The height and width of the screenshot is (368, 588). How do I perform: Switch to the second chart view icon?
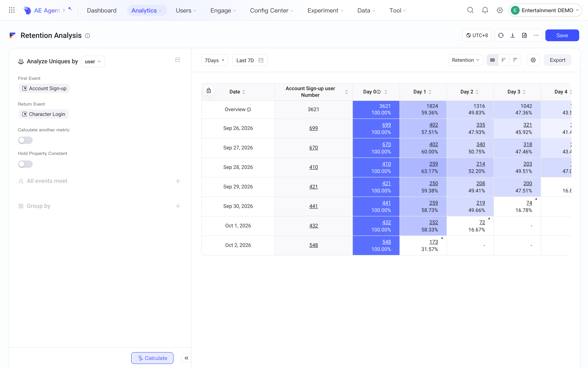point(504,60)
